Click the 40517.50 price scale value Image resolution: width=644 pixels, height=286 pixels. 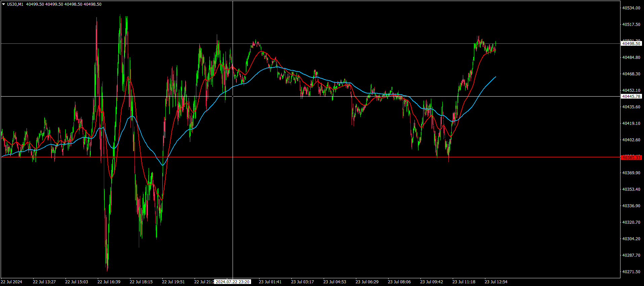tap(631, 25)
